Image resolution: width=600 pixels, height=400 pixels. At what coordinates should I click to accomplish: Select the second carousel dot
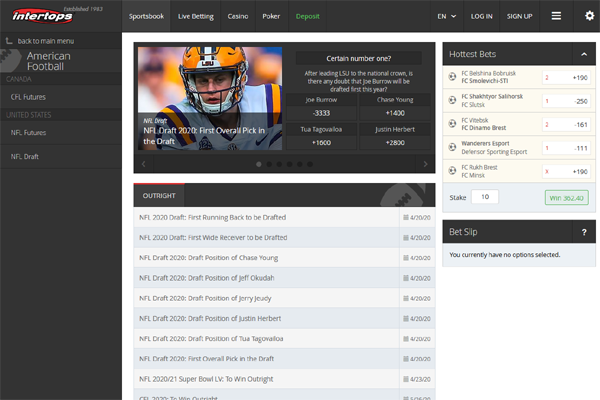tap(269, 164)
